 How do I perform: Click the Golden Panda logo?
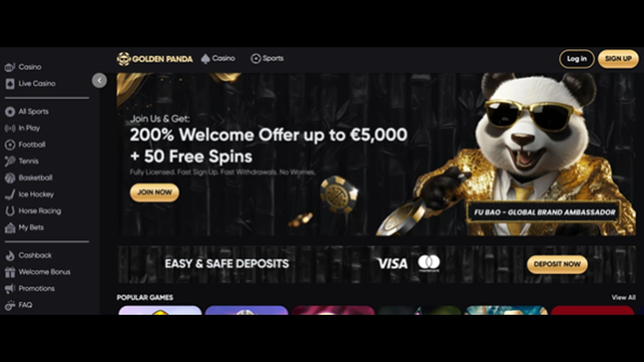coord(155,58)
